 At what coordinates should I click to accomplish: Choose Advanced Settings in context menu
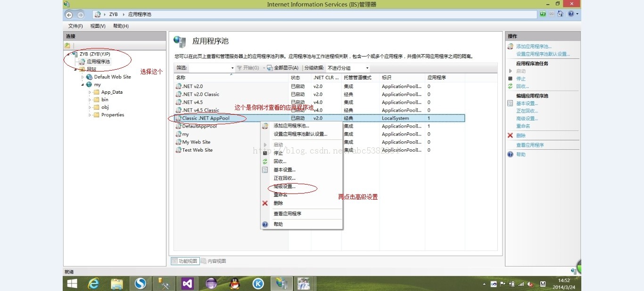(x=284, y=186)
